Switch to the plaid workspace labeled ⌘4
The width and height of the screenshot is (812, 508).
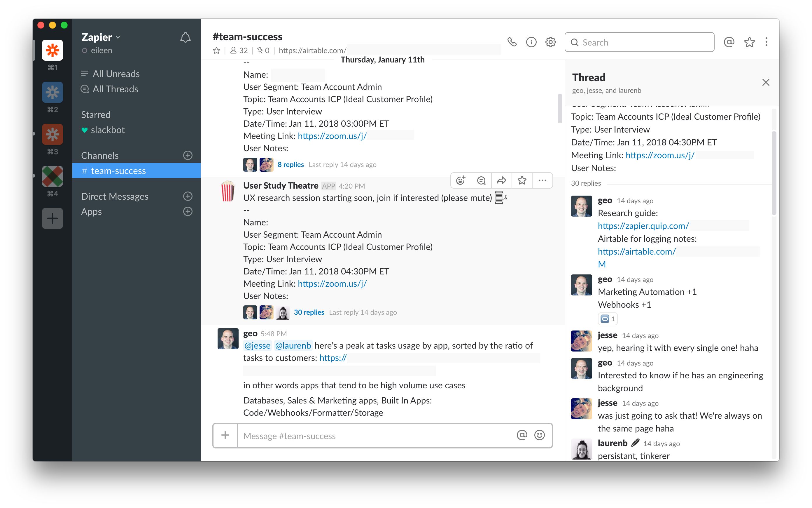point(52,176)
